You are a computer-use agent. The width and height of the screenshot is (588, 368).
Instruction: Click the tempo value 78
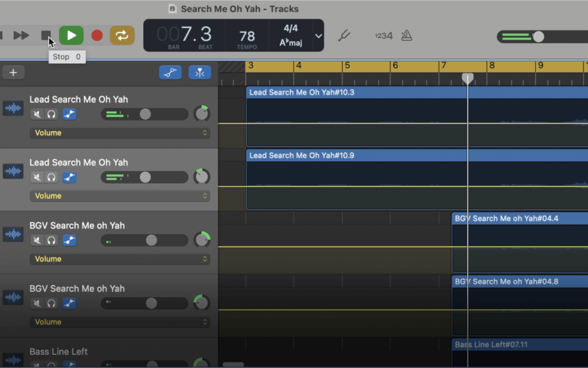[247, 37]
